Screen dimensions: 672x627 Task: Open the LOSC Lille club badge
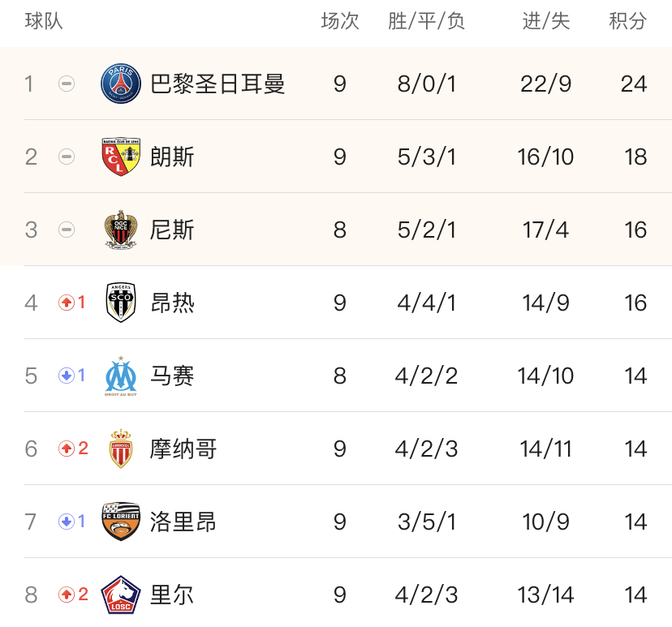(121, 595)
